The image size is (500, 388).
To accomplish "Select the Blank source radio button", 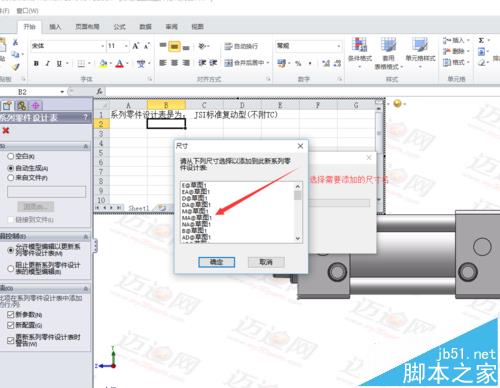I will [x=11, y=156].
